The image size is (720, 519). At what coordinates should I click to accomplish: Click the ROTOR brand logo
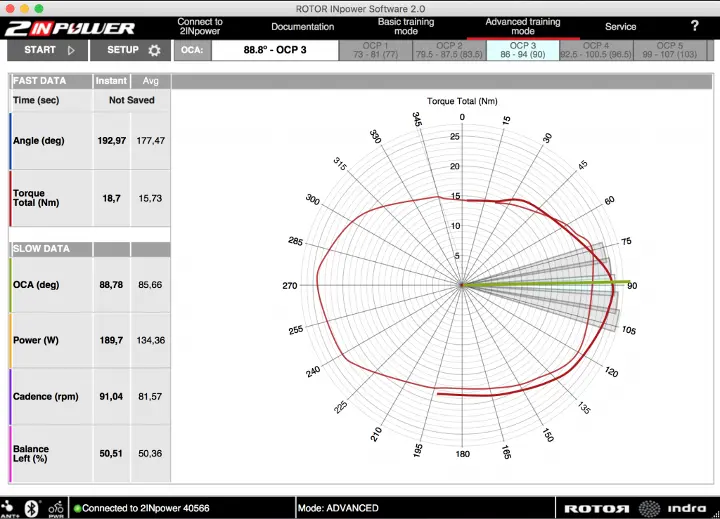tap(596, 508)
